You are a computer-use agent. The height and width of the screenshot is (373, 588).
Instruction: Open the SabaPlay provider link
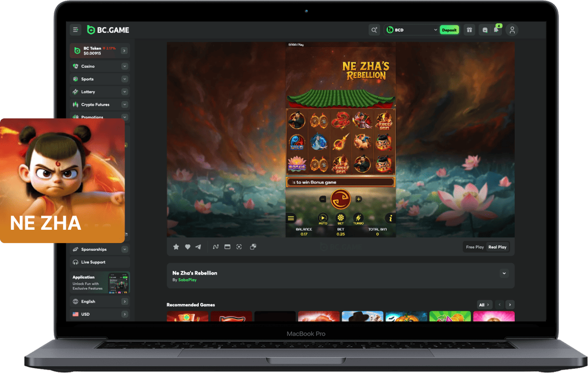pos(187,280)
